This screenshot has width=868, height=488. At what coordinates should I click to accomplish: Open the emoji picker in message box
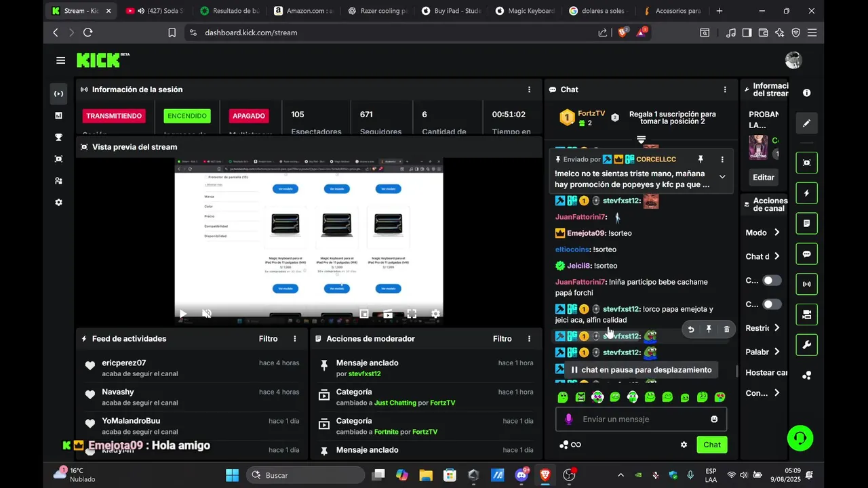pyautogui.click(x=714, y=419)
